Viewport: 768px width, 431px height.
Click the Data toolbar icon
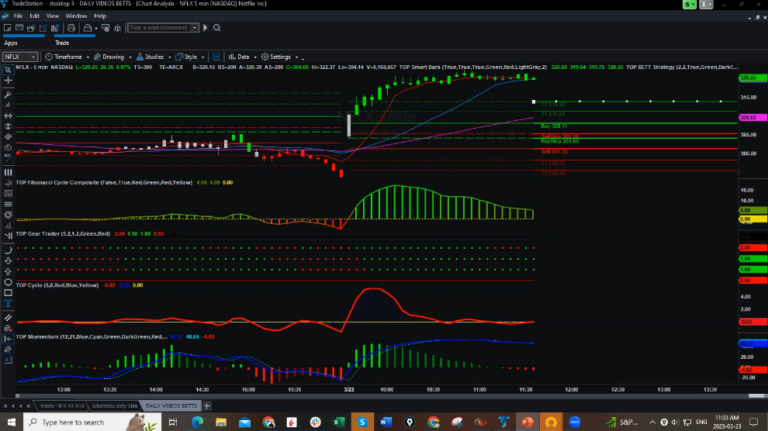[240, 57]
